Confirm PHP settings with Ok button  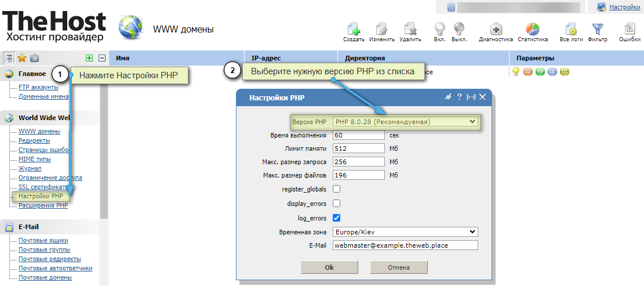[x=329, y=267]
